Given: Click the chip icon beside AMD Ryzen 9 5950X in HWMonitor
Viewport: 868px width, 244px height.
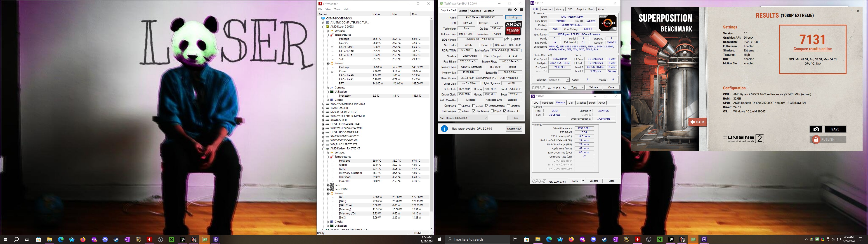Looking at the screenshot, I should click(328, 27).
